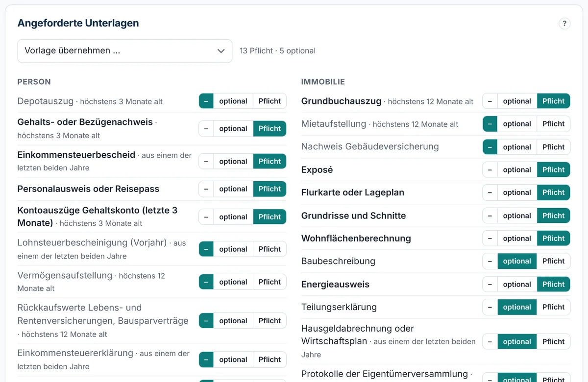Set Grundbuchauszug to optional
Screen dimensions: 588x382
tap(517, 101)
